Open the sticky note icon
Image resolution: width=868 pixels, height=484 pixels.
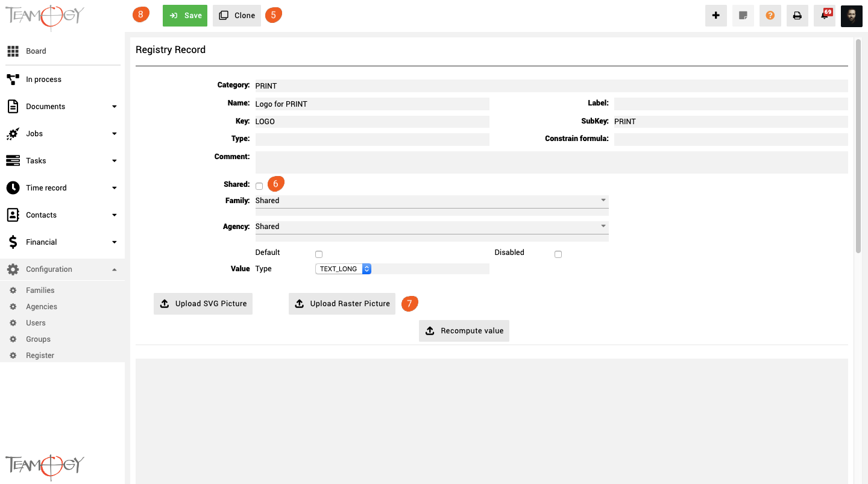pos(743,16)
